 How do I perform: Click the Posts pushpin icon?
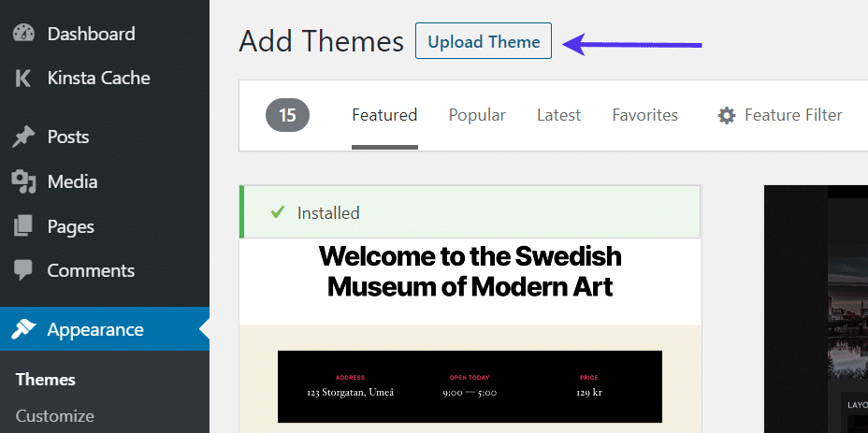pos(23,137)
